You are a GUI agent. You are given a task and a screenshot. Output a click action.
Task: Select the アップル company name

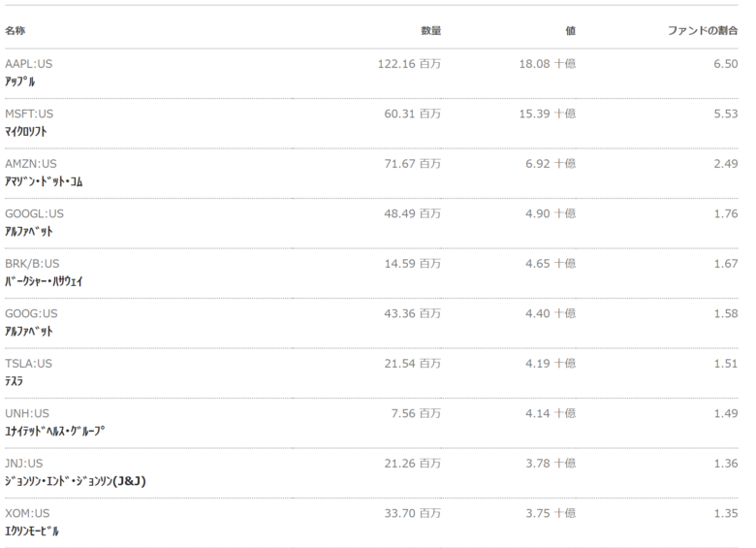[x=19, y=81]
